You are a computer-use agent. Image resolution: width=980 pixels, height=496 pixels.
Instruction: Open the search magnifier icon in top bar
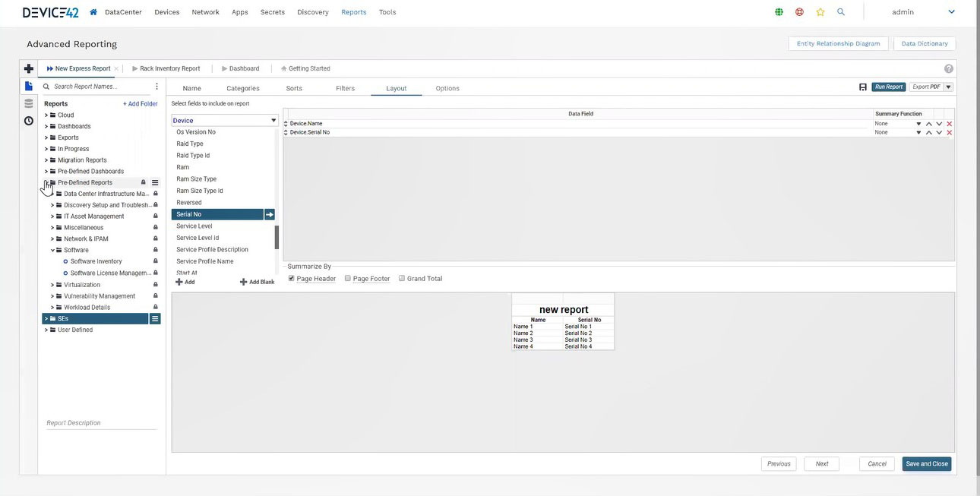pyautogui.click(x=839, y=11)
